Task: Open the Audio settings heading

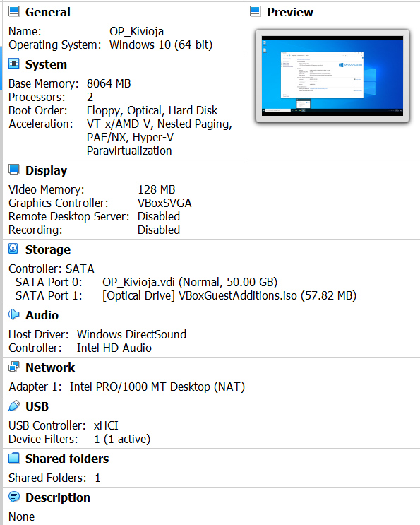Action: click(x=42, y=315)
